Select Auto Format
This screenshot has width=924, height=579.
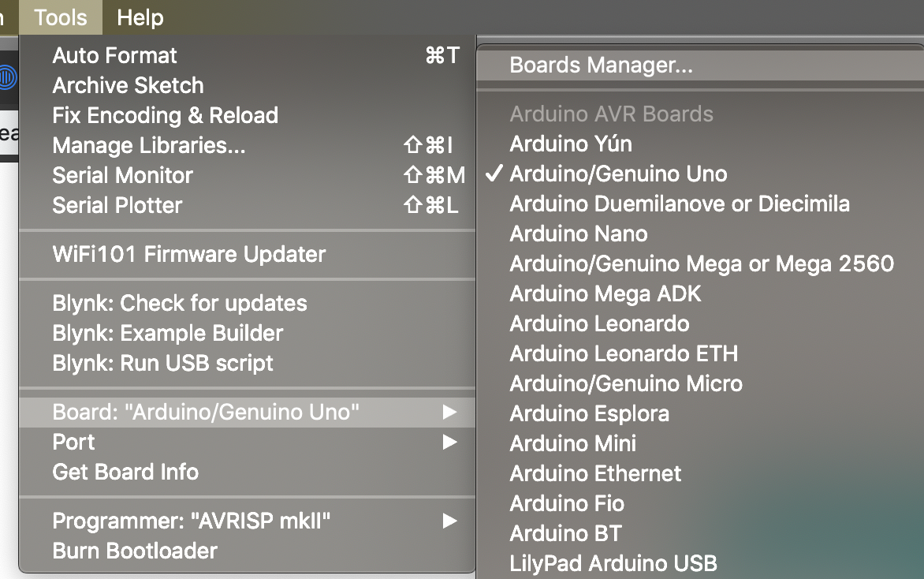[247, 55]
